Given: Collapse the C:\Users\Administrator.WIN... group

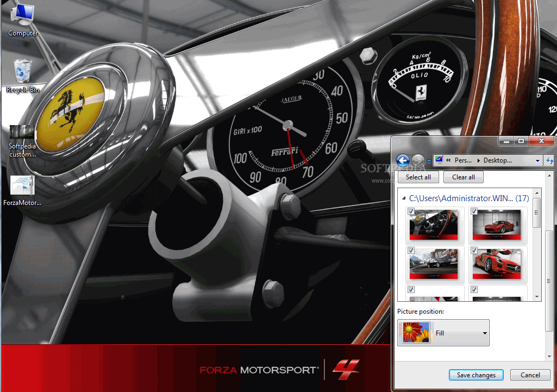Looking at the screenshot, I should 404,198.
